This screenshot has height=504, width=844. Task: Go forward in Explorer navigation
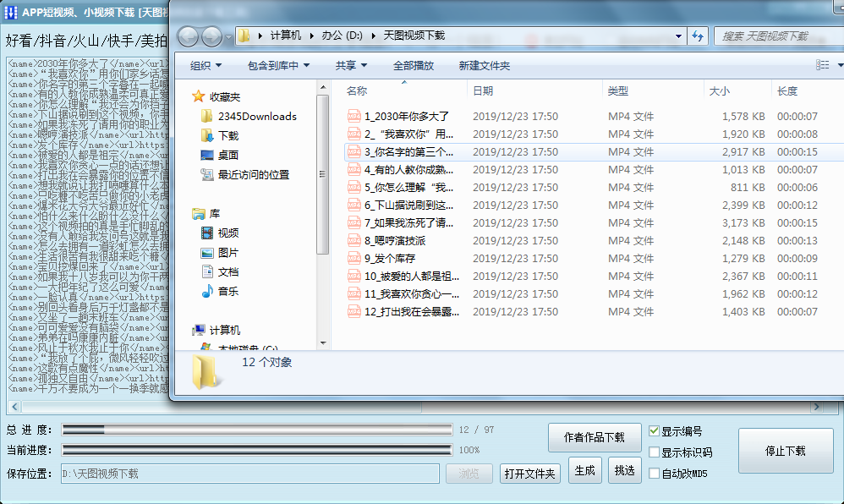click(211, 36)
